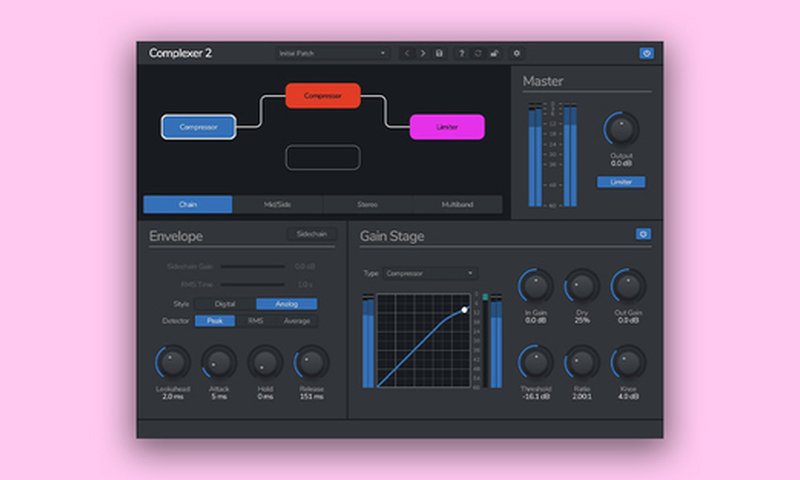Open the Gain Stage Type dropdown
Viewport: 800px width, 480px height.
(x=431, y=273)
